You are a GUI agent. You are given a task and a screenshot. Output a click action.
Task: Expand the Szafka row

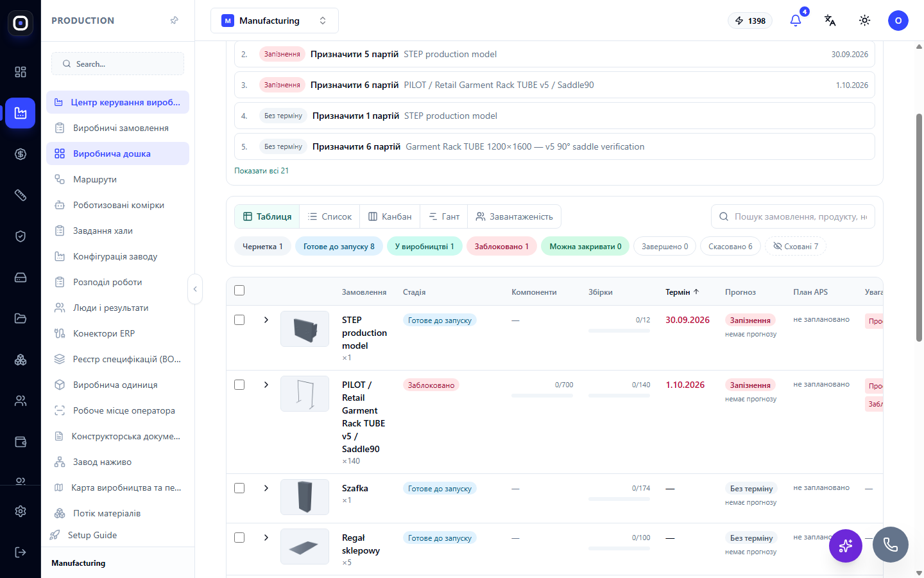pos(266,488)
